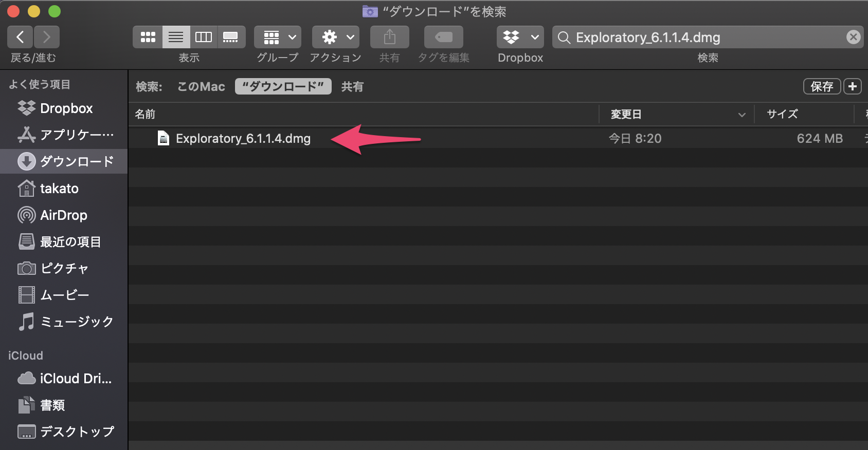Select ダウンロード in the sidebar
Viewport: 868px width, 450px height.
pos(64,161)
